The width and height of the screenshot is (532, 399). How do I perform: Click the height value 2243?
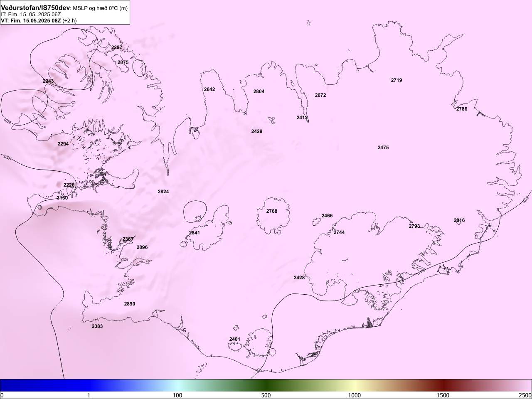[x=48, y=81]
